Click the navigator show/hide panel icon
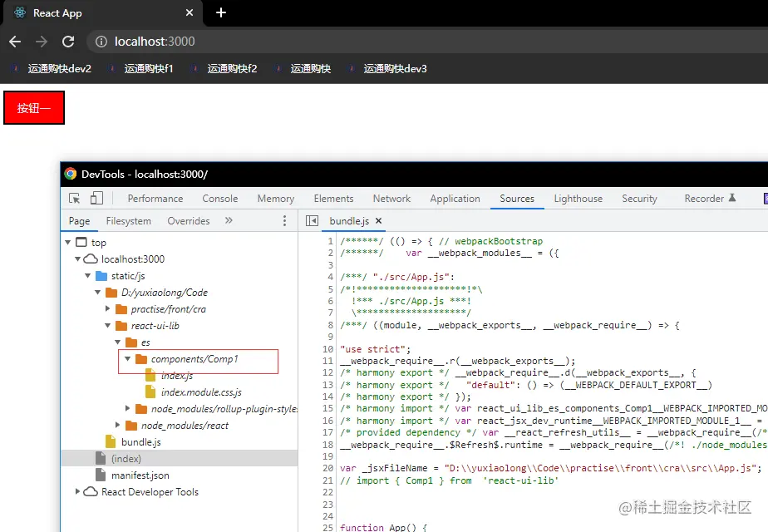 tap(310, 221)
